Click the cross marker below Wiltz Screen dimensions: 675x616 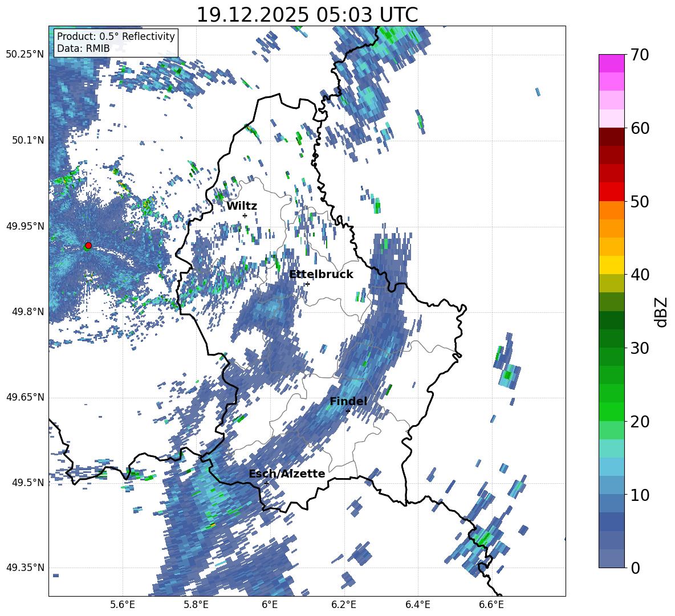(245, 215)
